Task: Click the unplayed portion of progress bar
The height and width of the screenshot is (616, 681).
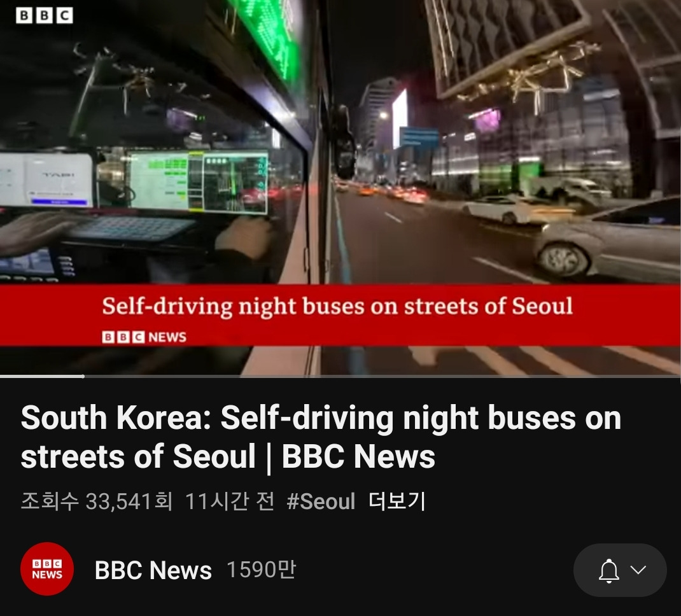Action: [383, 376]
